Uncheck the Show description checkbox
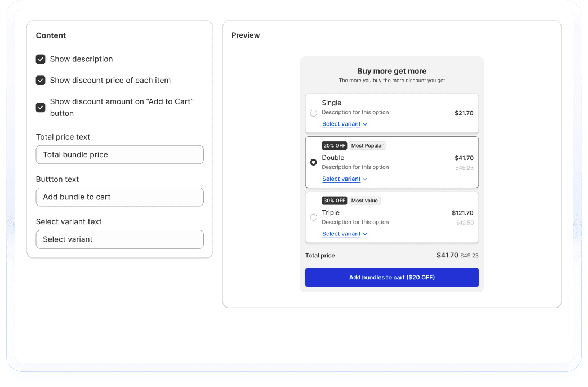Image resolution: width=588 pixels, height=387 pixels. pos(41,59)
